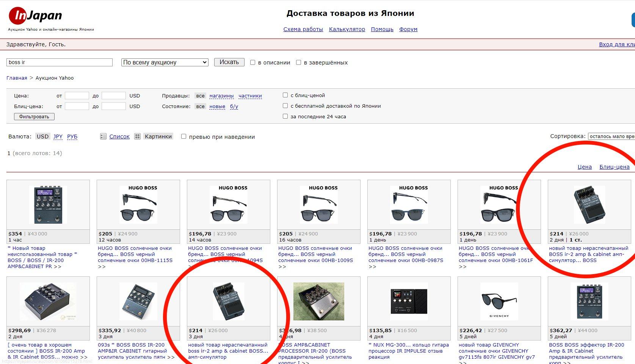Screen dimensions: 635x364
Task: Open the Помощь menu link
Action: tap(382, 29)
